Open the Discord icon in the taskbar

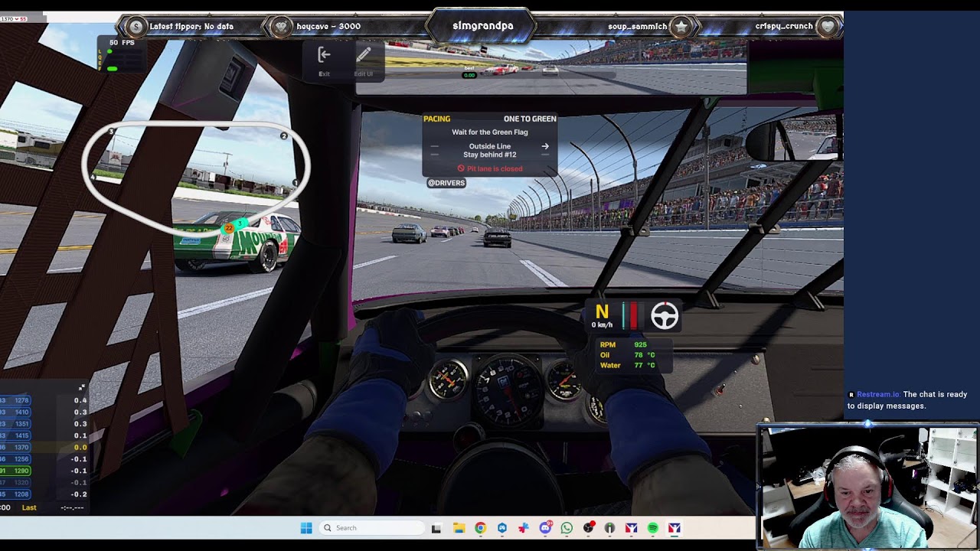coord(545,528)
